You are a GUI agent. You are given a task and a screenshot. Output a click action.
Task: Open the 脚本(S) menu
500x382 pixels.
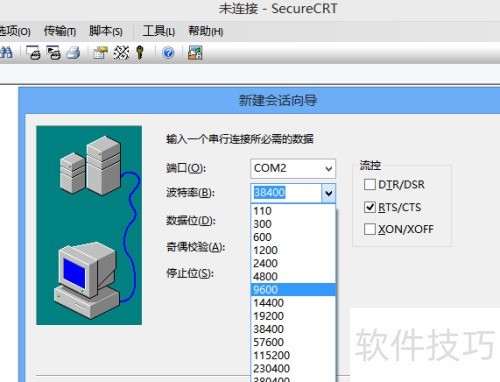[x=106, y=31]
